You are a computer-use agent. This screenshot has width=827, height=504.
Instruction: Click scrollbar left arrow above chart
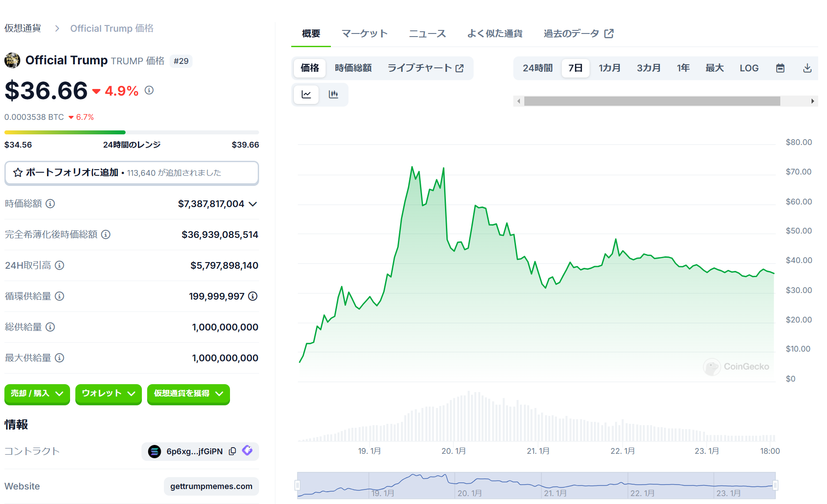(x=519, y=101)
